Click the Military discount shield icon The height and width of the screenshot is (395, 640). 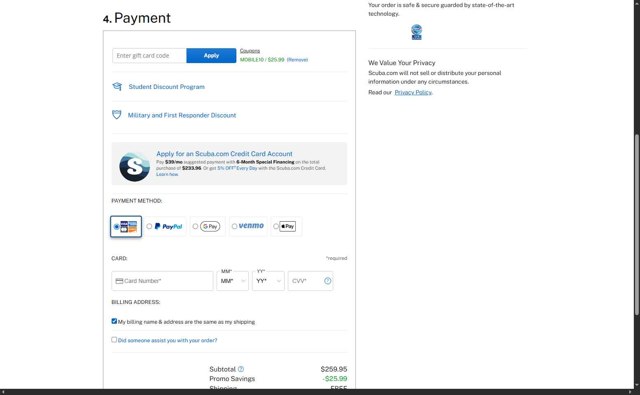point(117,115)
